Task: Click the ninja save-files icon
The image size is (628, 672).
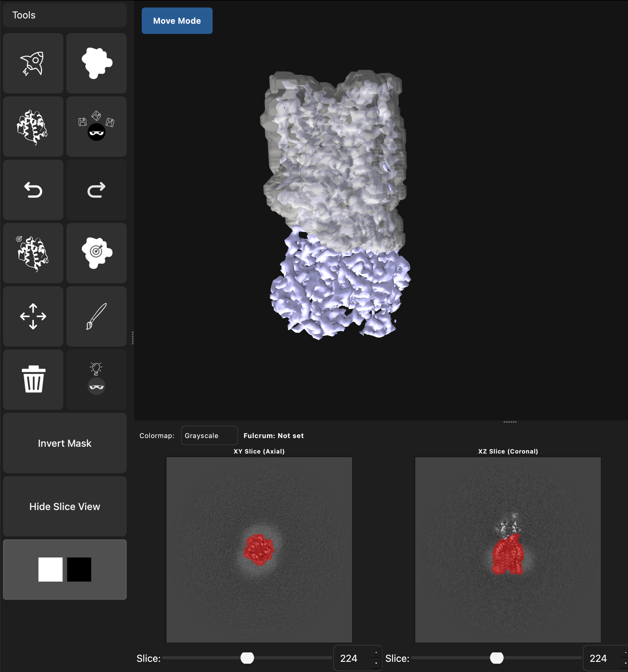Action: (96, 127)
